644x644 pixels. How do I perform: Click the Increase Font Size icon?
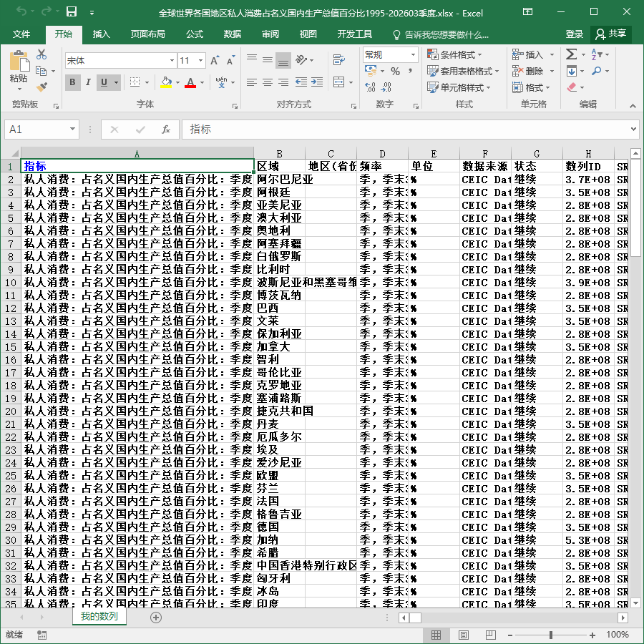click(x=215, y=61)
